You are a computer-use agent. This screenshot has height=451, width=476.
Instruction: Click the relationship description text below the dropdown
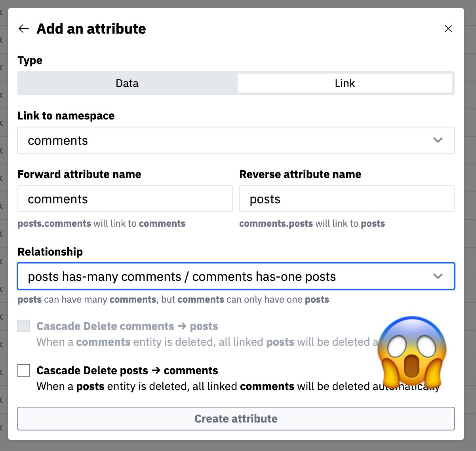click(x=173, y=299)
